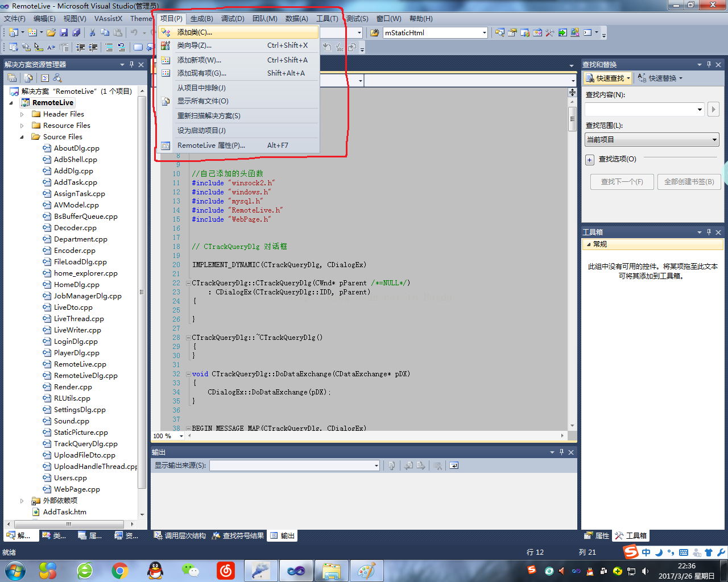Screen dimensions: 728x582
Task: Open the mStaticHtml find combo dropdown
Action: point(484,33)
